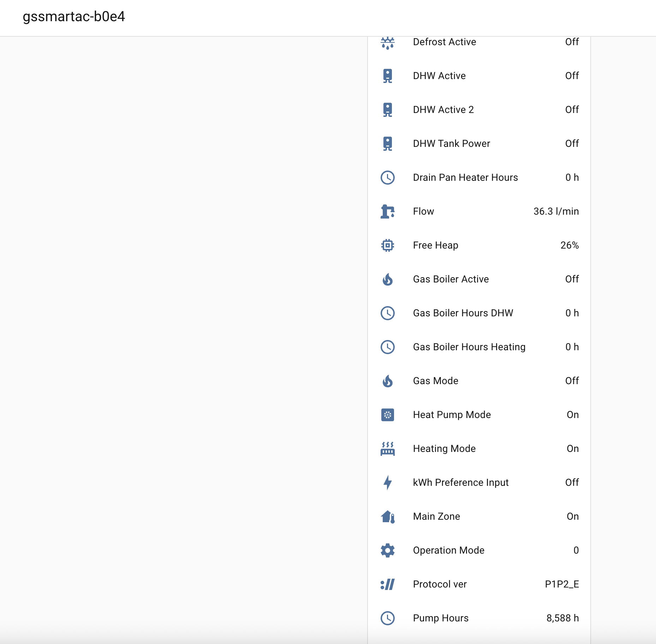
Task: Click the Free Heap chip icon
Action: (x=387, y=245)
